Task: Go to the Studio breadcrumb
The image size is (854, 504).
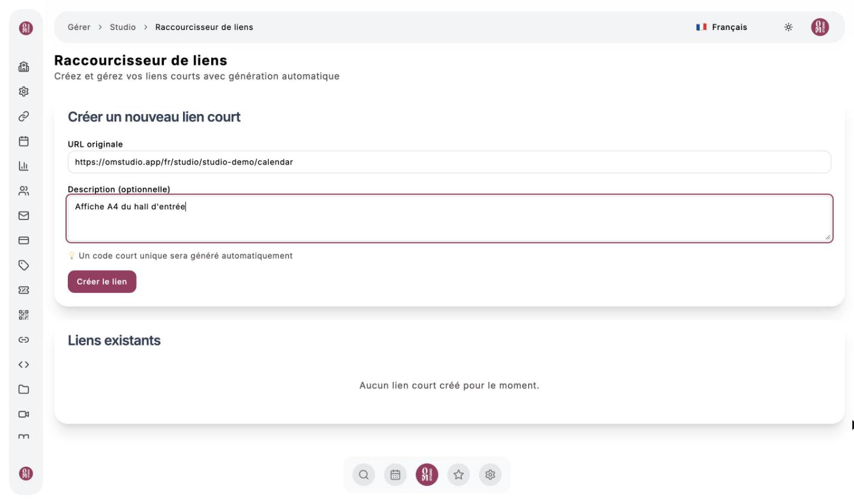Action: [x=122, y=27]
